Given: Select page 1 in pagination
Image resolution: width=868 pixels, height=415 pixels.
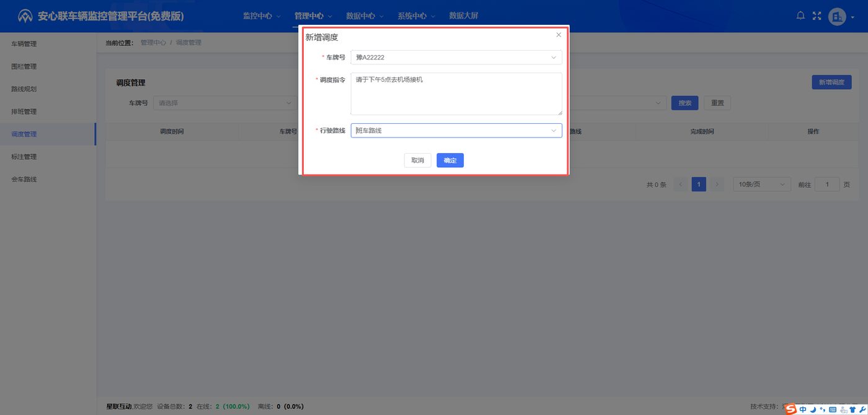Looking at the screenshot, I should [x=699, y=184].
